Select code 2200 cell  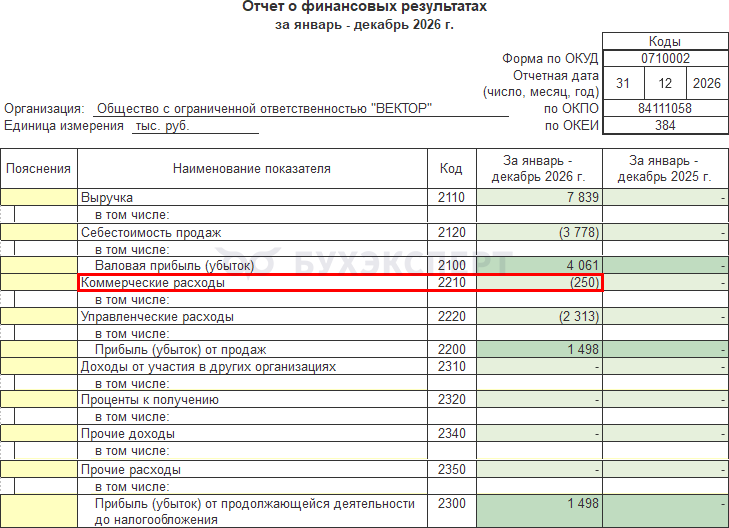[452, 349]
